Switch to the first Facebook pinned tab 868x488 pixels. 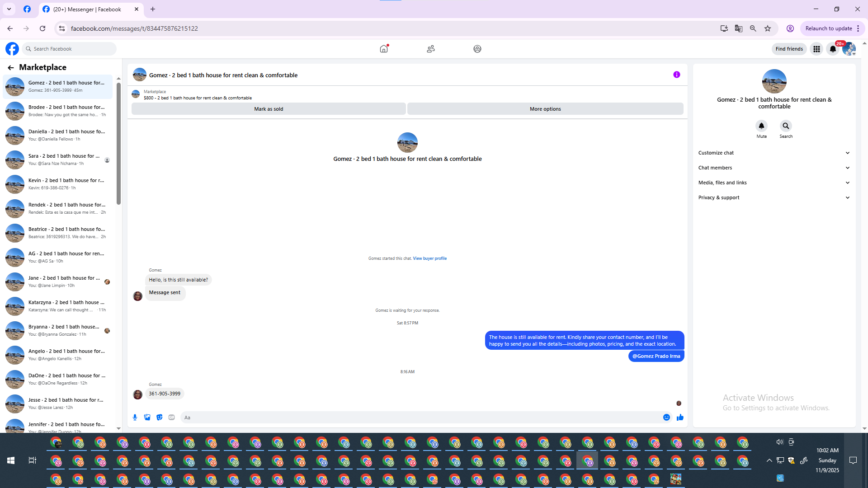pyautogui.click(x=27, y=9)
